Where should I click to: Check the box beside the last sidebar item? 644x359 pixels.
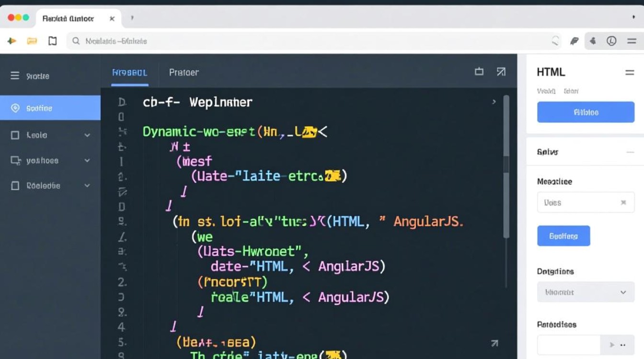pos(15,186)
